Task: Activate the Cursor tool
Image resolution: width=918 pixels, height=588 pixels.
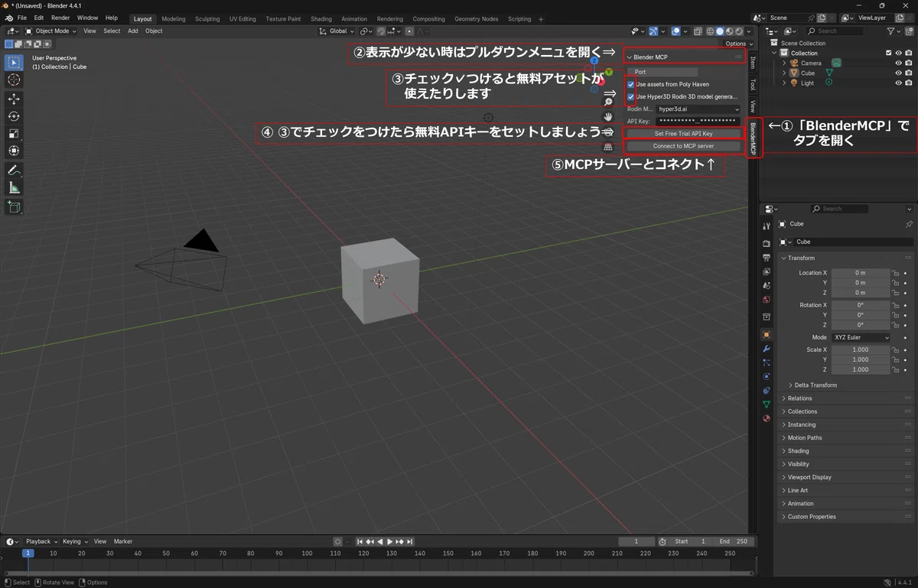Action: pyautogui.click(x=14, y=80)
